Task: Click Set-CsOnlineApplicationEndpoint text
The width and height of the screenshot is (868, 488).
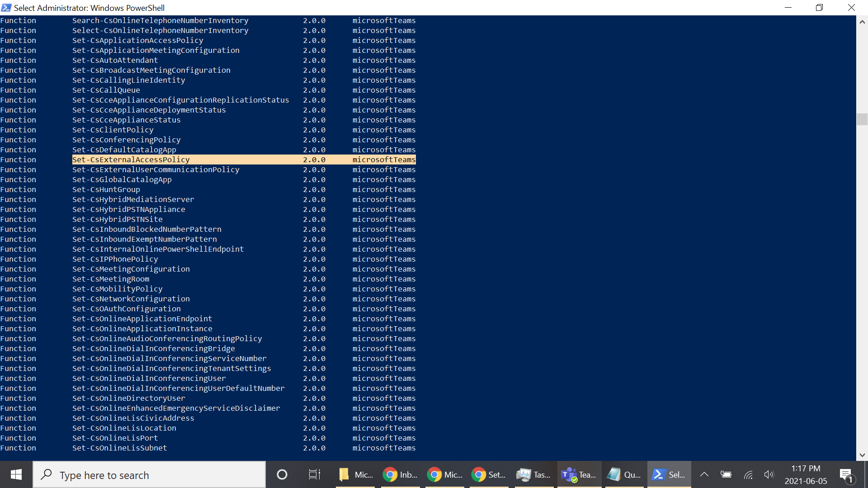Action: click(142, 319)
